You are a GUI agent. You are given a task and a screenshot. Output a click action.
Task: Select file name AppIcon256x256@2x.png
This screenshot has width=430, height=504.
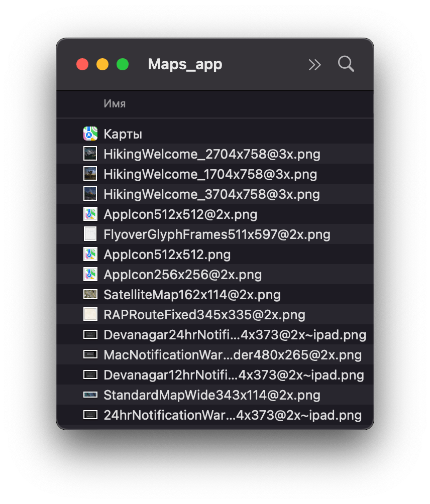coord(183,275)
